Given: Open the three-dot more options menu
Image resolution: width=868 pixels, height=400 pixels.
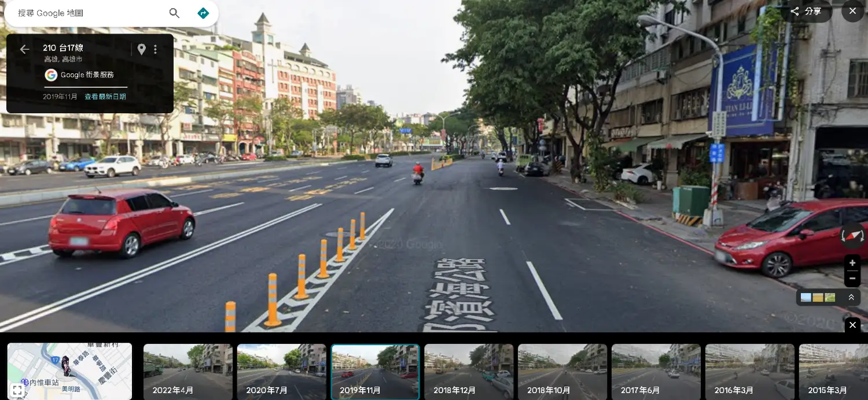Looking at the screenshot, I should [x=155, y=50].
